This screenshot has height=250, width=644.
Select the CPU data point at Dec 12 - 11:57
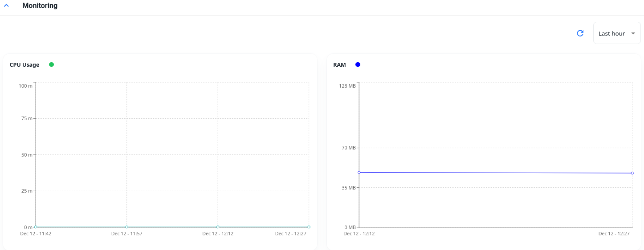click(x=127, y=227)
